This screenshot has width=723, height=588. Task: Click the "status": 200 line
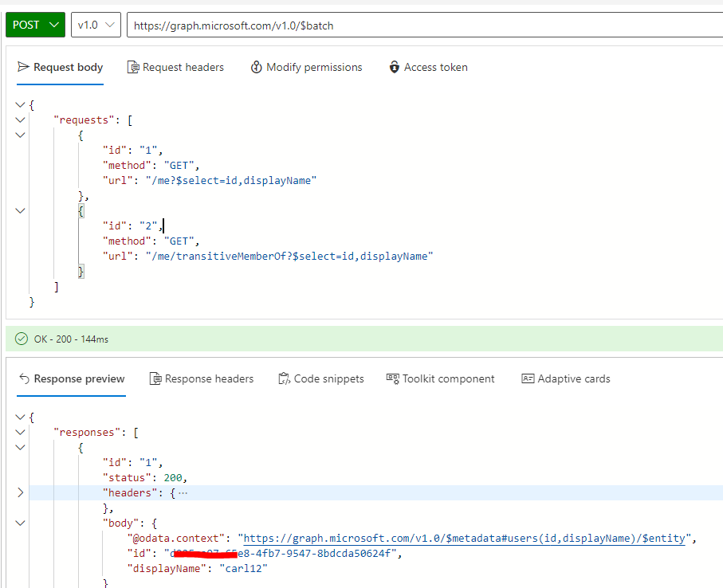click(x=145, y=478)
